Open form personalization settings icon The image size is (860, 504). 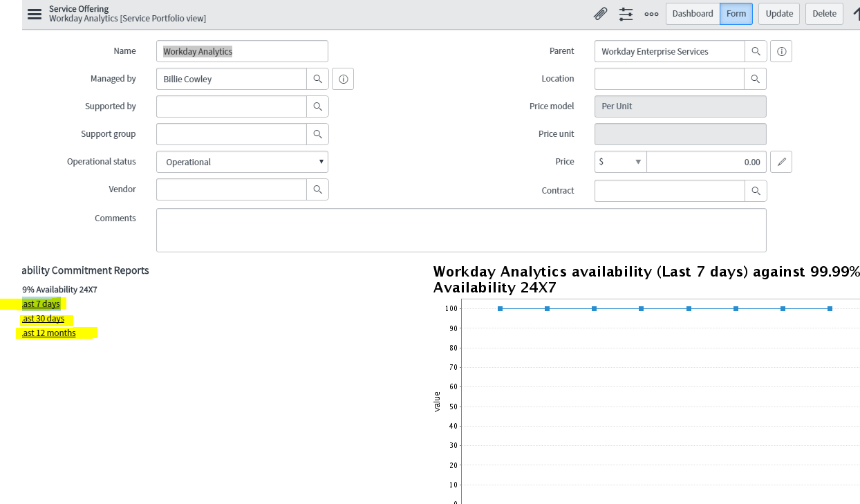point(626,14)
